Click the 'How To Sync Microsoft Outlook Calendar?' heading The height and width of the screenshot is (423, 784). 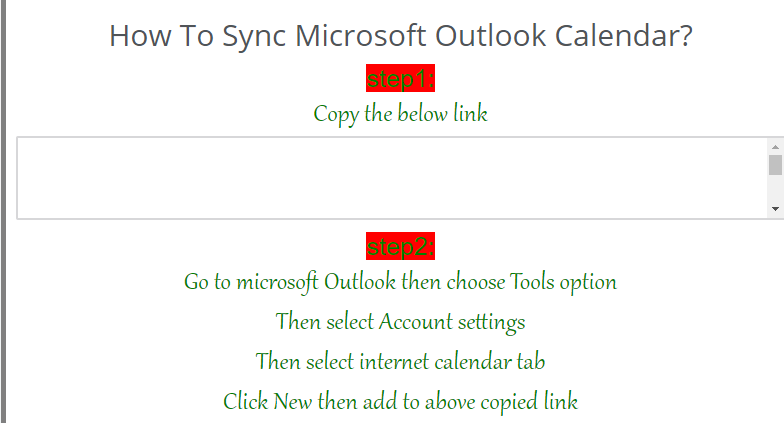click(x=400, y=36)
